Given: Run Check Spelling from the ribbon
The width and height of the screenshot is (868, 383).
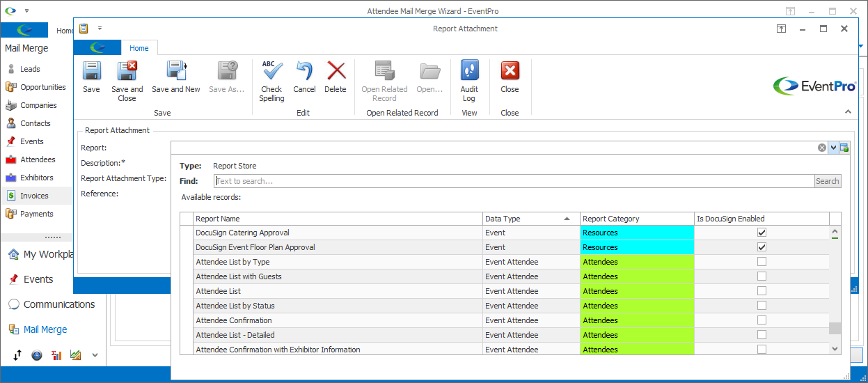Looking at the screenshot, I should pos(271,71).
